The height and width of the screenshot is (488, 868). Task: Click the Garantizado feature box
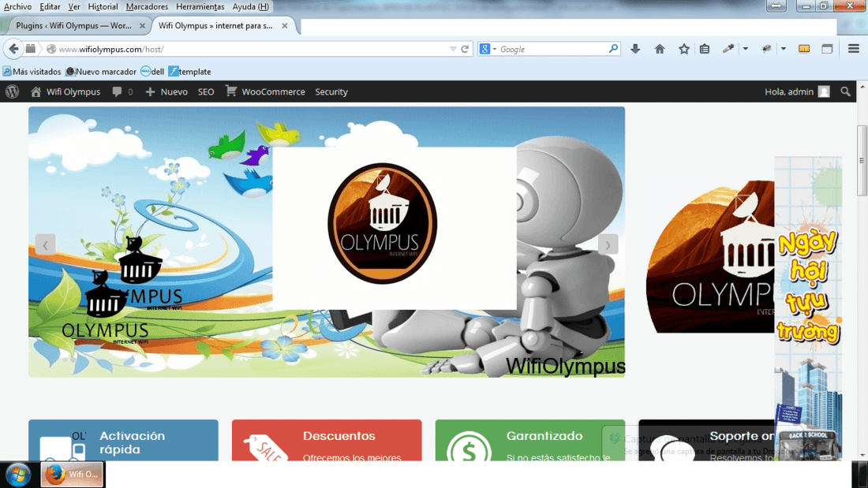tap(529, 441)
